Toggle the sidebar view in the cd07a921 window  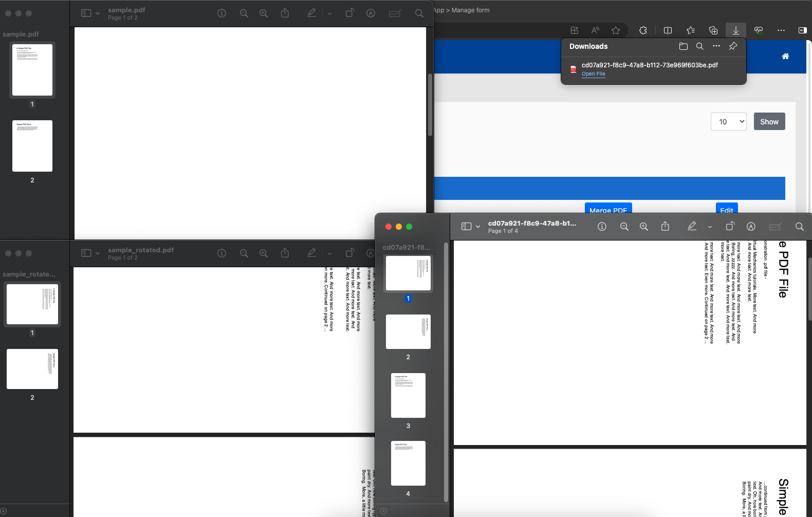(x=466, y=227)
